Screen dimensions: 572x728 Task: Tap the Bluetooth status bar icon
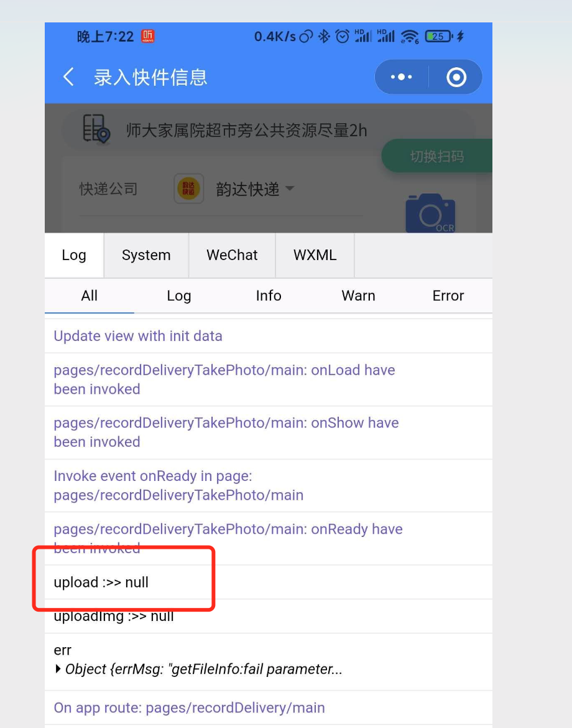tap(324, 36)
